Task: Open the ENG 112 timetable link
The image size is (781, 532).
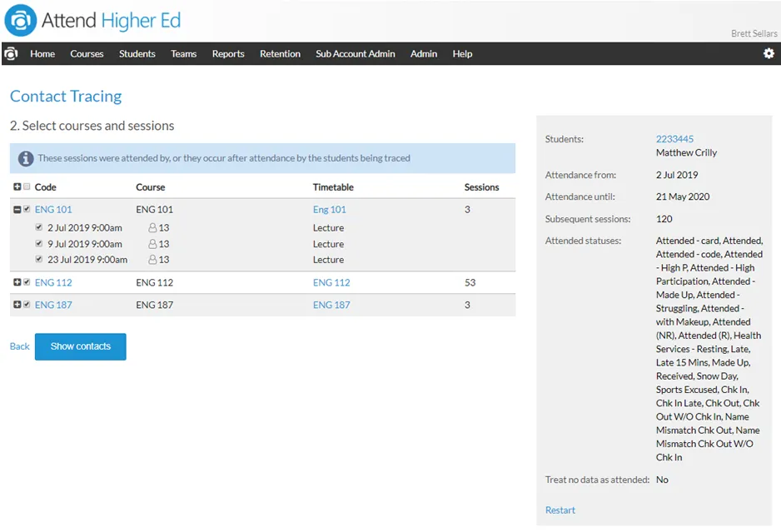Action: [x=331, y=282]
